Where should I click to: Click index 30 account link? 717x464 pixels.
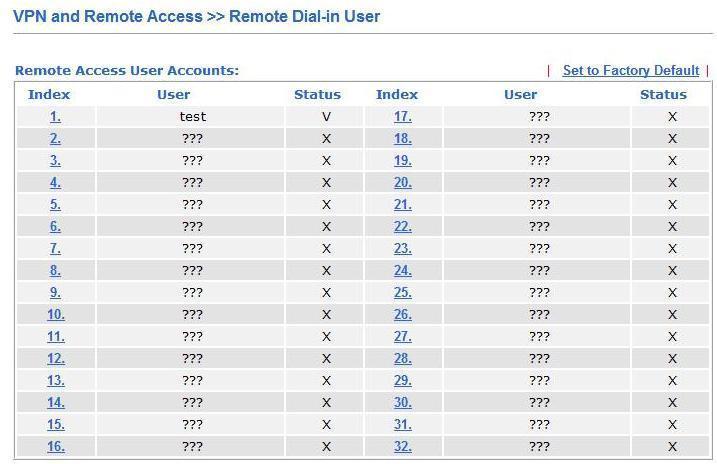[403, 402]
